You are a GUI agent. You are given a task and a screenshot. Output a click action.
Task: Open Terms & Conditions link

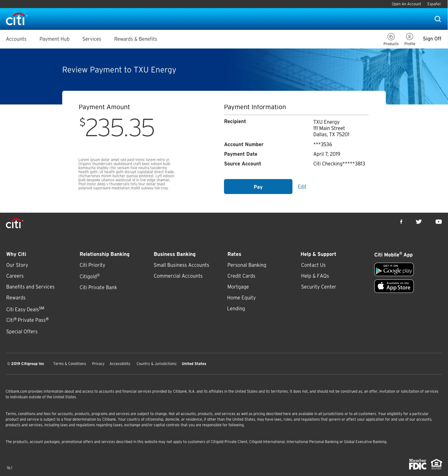70,363
